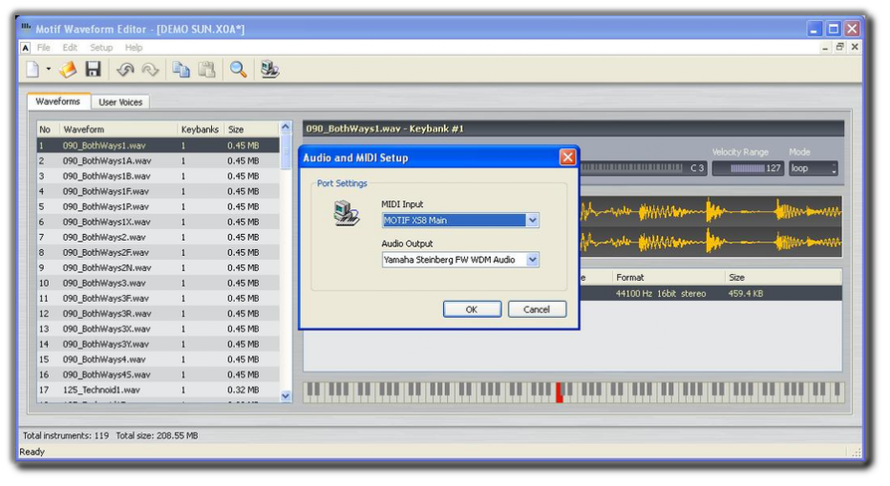Open Audio and MIDI setup toolbar icon

pos(270,70)
